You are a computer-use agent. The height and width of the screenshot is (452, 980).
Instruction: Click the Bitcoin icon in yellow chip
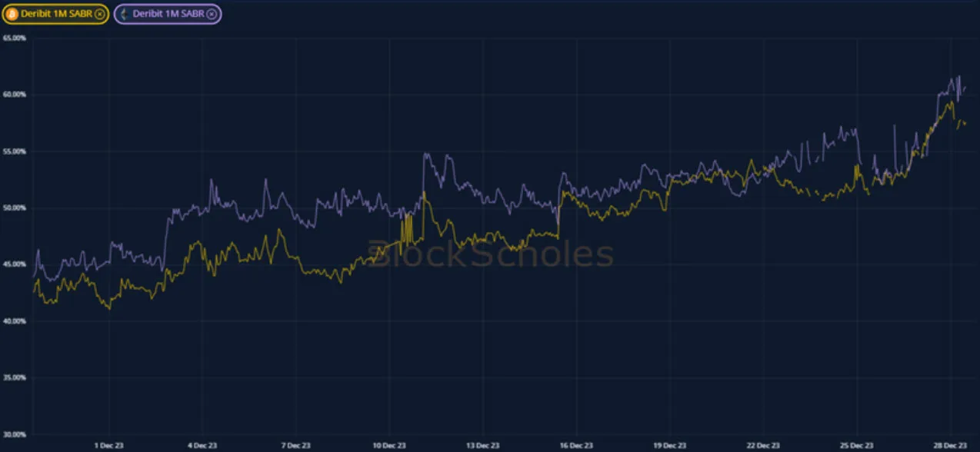[x=12, y=14]
